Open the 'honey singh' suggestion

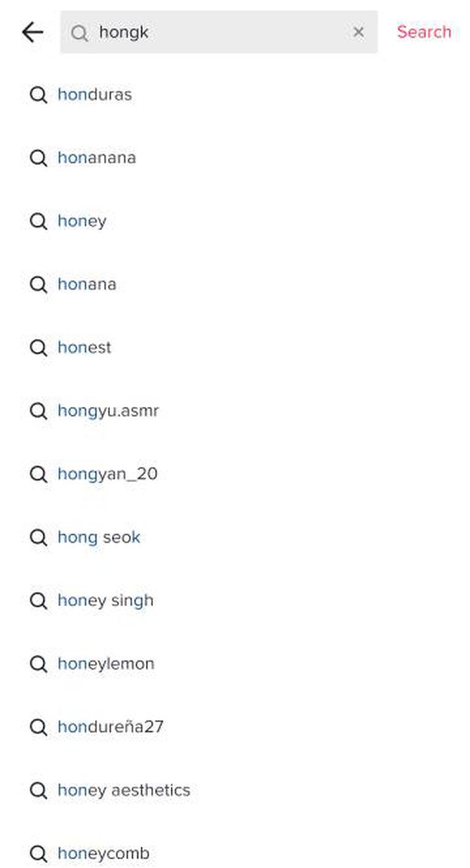(106, 601)
